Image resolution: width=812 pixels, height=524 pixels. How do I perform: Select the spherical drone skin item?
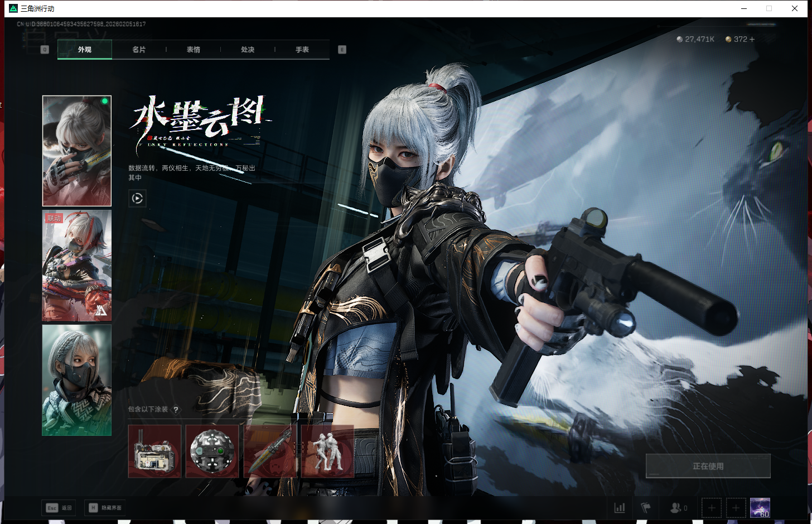(212, 451)
